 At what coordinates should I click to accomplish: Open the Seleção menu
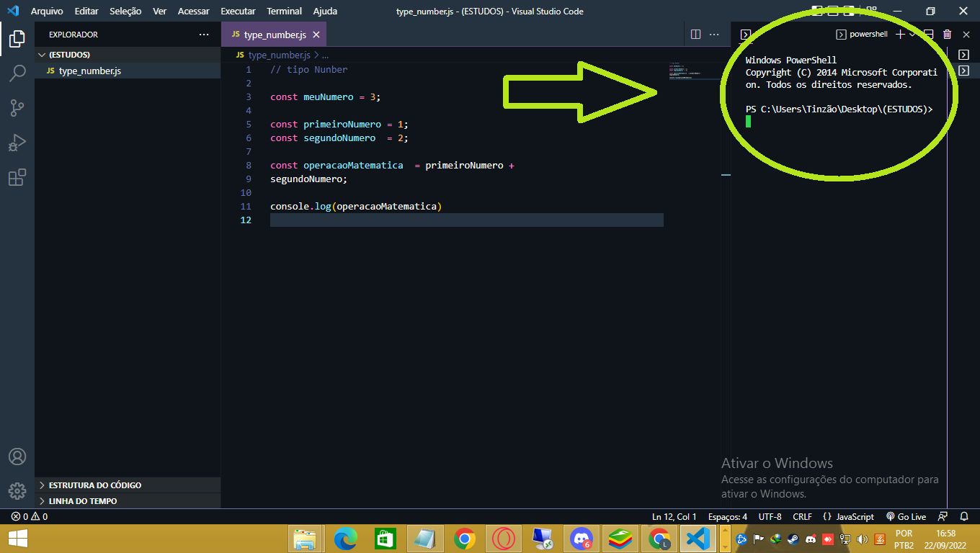(x=125, y=11)
